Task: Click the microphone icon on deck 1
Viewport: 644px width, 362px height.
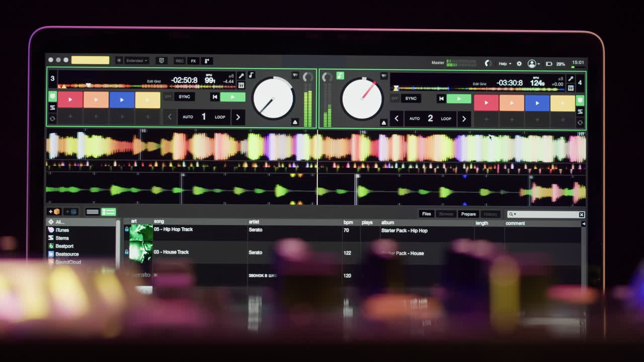Action: click(x=242, y=76)
